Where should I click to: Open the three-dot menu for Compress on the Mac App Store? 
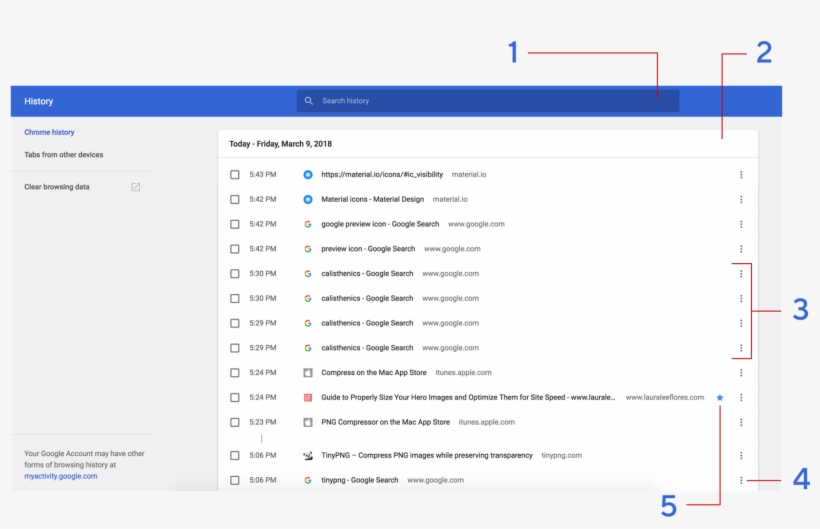tap(741, 373)
